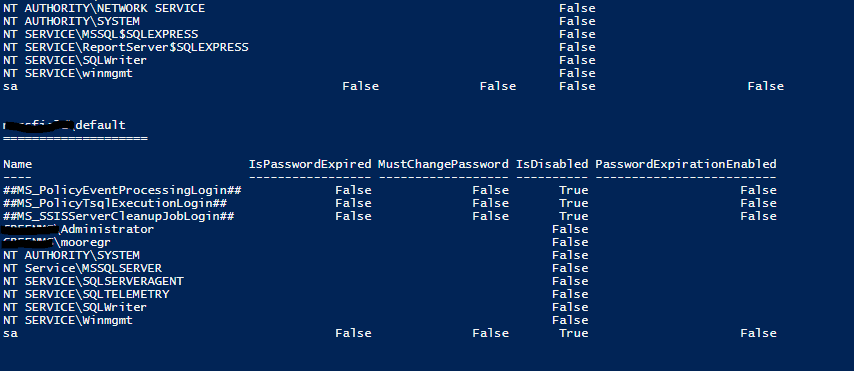This screenshot has width=854, height=371.
Task: Click NT SERVICE\ReportServer$SQLEXPRESS line
Action: (126, 47)
